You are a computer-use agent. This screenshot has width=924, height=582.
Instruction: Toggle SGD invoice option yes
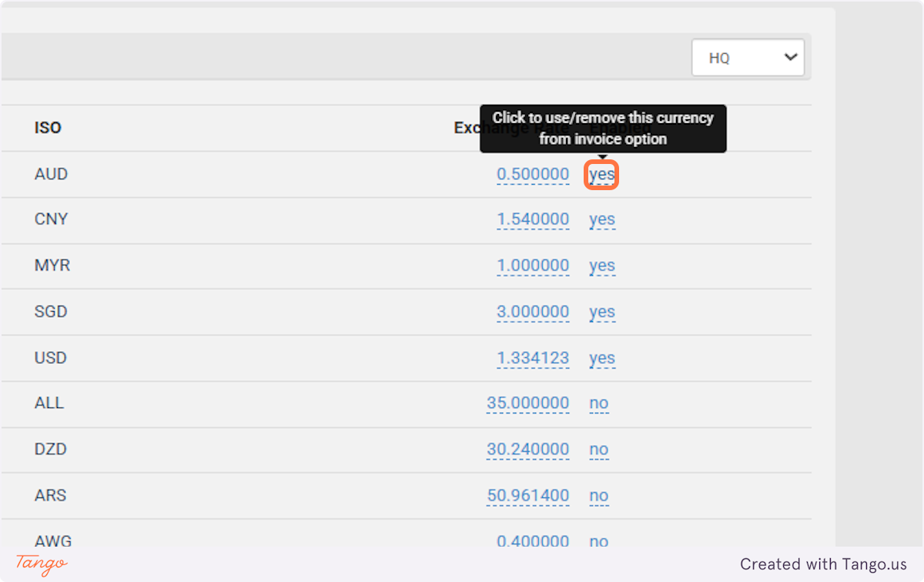(x=602, y=312)
